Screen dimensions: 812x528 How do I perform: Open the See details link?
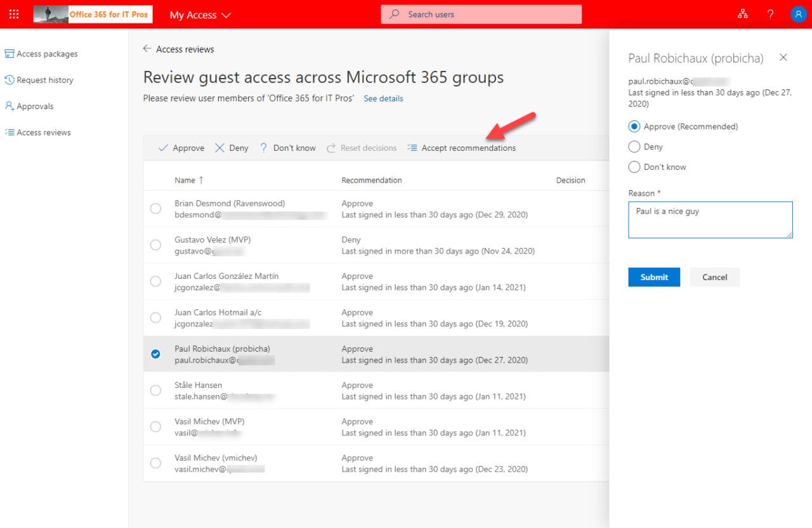click(383, 98)
